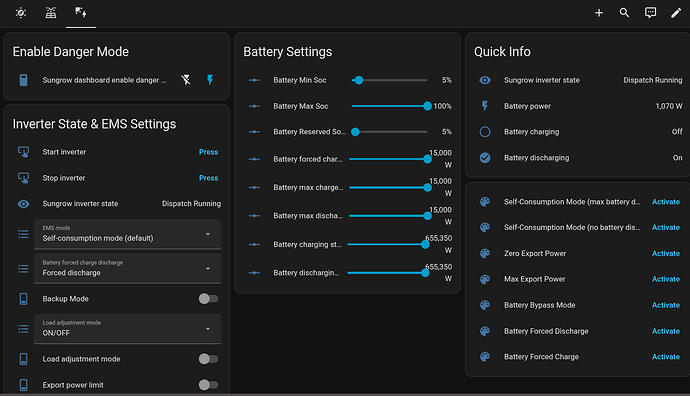Viewport: 690px width, 396px height.
Task: Click the Battery discharging check icon
Action: [485, 158]
